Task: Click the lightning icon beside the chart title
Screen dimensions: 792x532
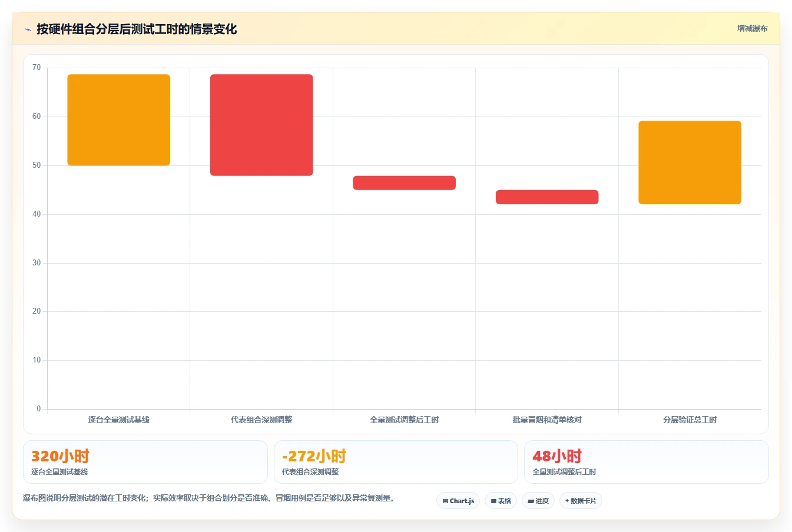Action: pos(28,29)
